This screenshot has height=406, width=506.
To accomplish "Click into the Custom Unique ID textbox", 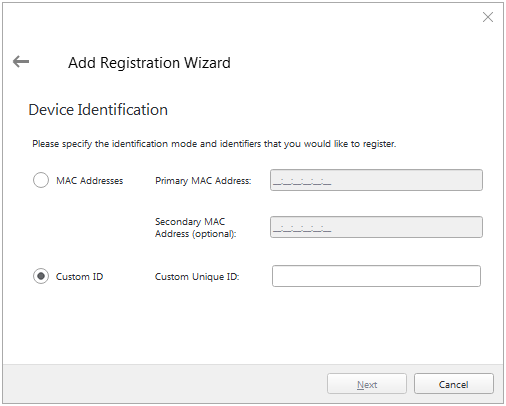I will 376,276.
